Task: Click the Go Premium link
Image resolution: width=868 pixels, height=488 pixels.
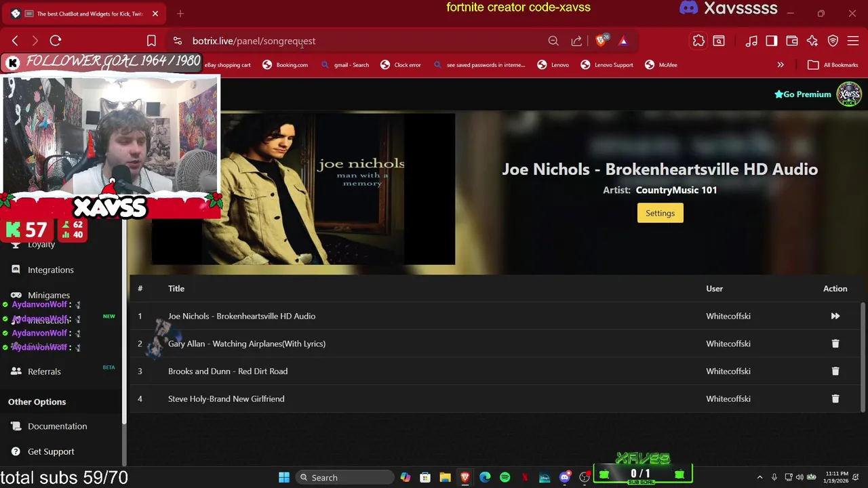Action: click(x=803, y=94)
